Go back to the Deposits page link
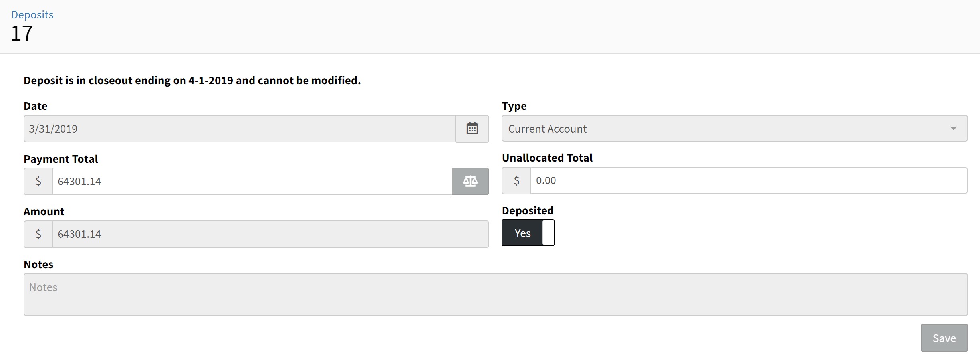This screenshot has width=980, height=358. [x=32, y=14]
